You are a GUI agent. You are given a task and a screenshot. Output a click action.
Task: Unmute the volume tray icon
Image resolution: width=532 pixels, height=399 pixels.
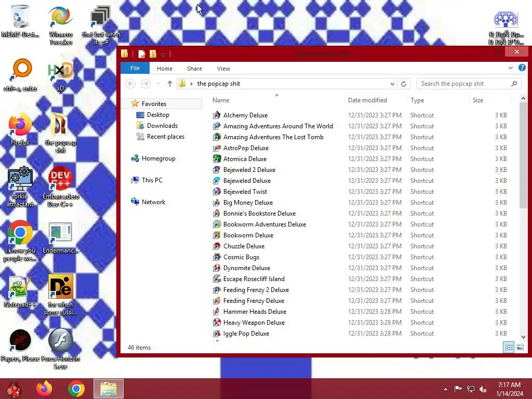(483, 389)
